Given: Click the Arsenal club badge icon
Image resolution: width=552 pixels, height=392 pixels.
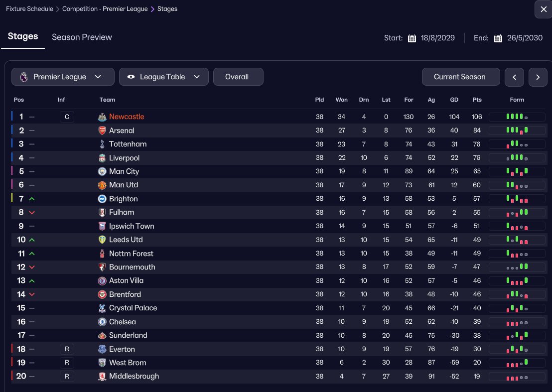Looking at the screenshot, I should point(102,131).
